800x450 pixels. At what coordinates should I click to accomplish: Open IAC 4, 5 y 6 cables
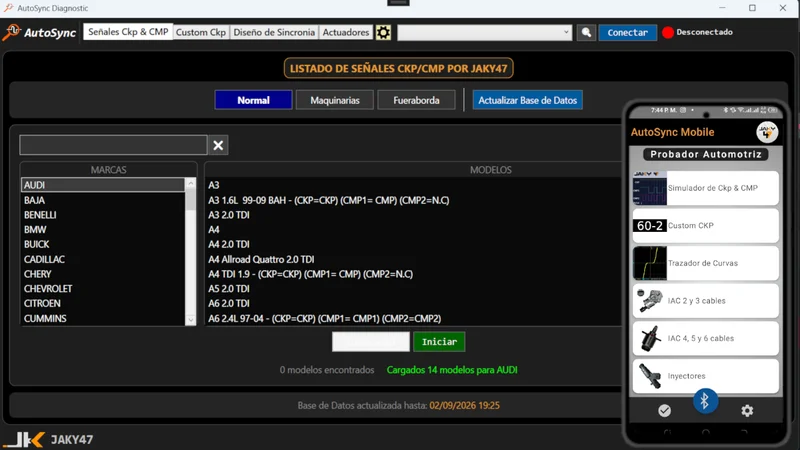pyautogui.click(x=706, y=338)
